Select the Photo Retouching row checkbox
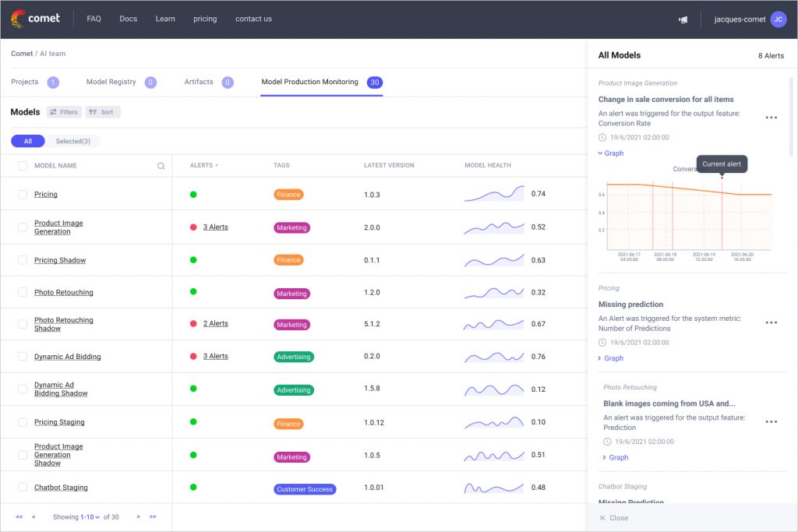Viewport: 798px width, 532px height. click(23, 293)
